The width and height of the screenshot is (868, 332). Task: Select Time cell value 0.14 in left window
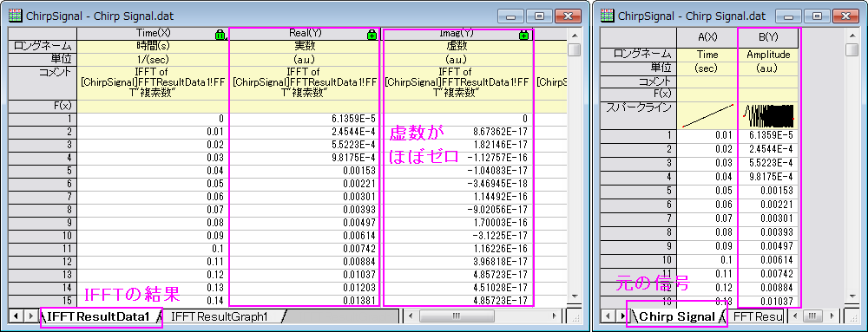152,301
